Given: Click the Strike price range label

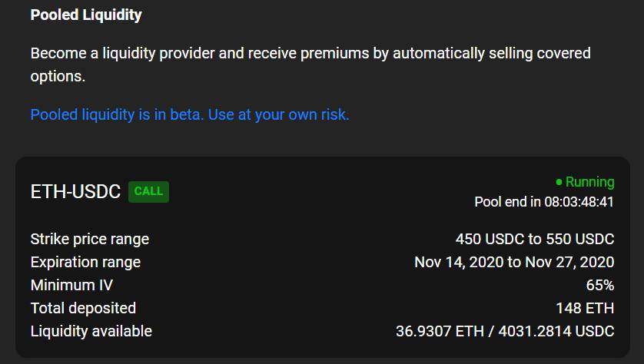Looking at the screenshot, I should [90, 239].
